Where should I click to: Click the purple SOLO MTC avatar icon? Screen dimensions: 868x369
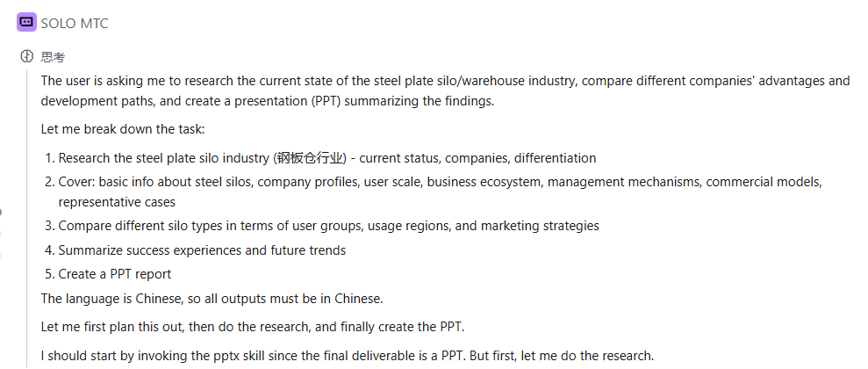pos(26,23)
